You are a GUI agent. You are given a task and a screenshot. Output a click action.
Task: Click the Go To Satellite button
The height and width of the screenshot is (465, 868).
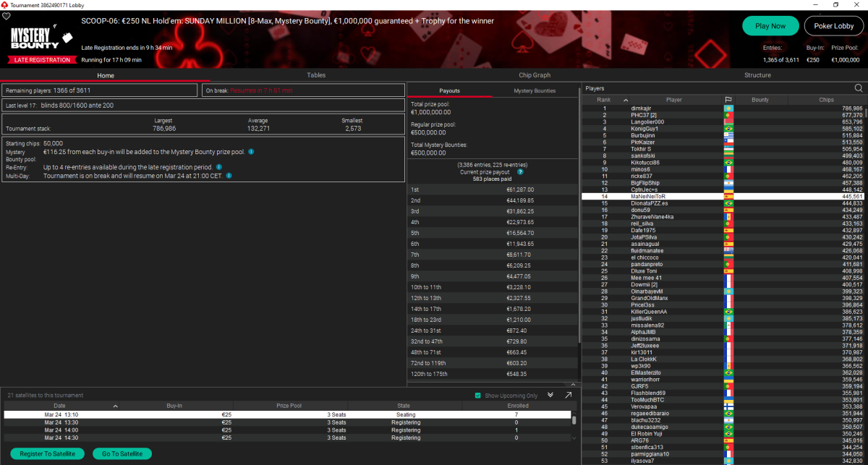pyautogui.click(x=122, y=454)
